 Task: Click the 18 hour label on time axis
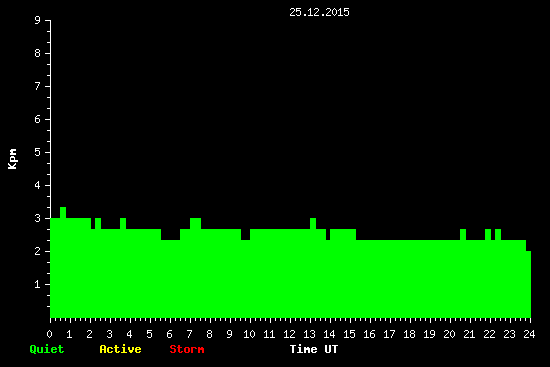[409, 334]
